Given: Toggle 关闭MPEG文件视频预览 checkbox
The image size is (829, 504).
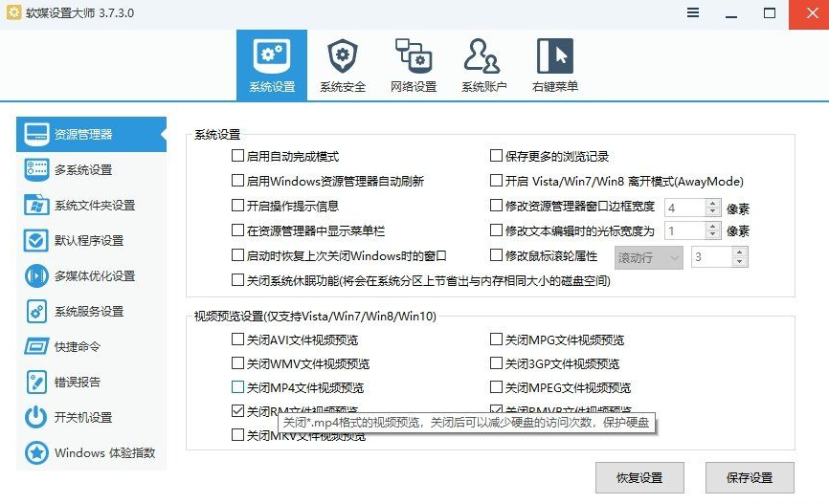Looking at the screenshot, I should (496, 387).
